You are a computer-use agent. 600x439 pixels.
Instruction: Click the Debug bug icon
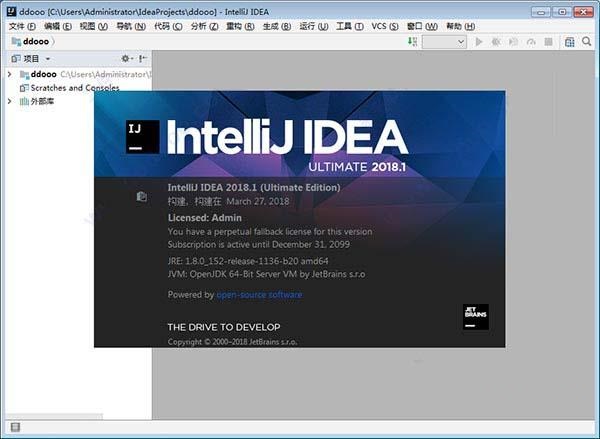tap(496, 42)
